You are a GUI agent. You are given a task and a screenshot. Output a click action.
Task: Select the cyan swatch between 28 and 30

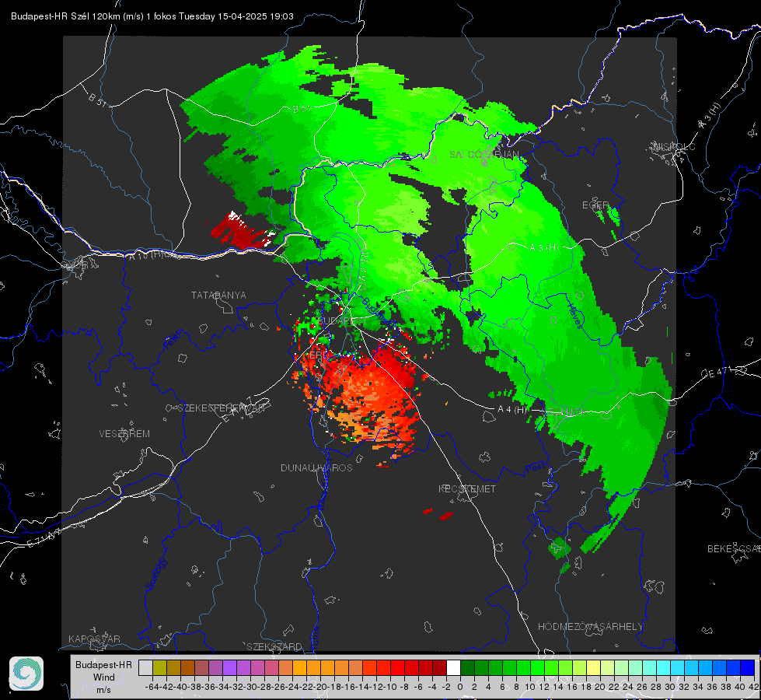point(663,668)
